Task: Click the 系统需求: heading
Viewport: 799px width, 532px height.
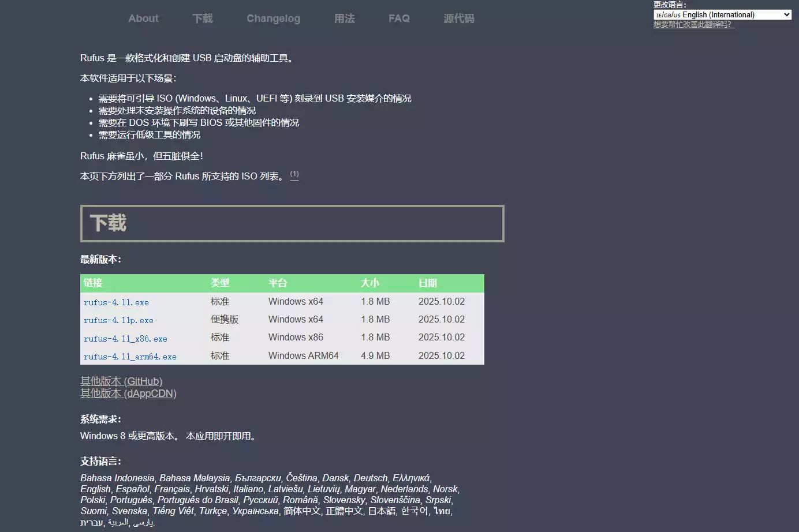Action: [100, 419]
